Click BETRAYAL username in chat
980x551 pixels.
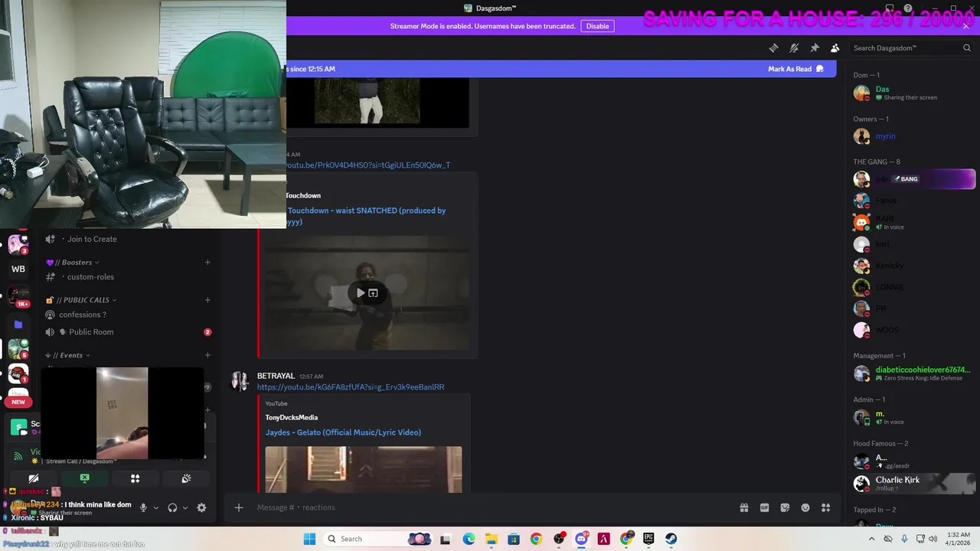pos(276,376)
